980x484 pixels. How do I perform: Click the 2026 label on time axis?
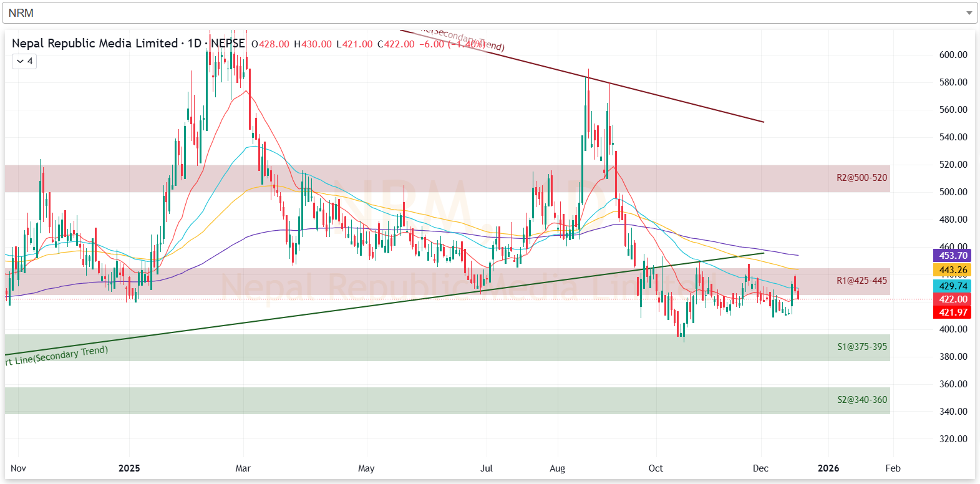tap(828, 468)
